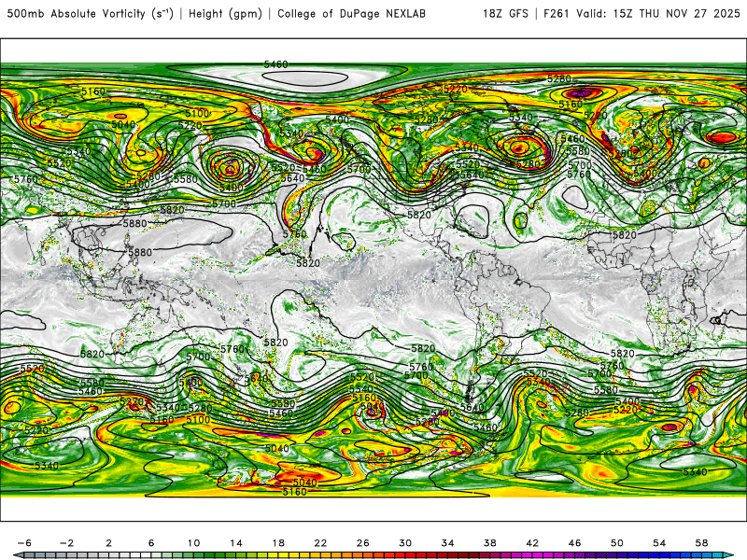This screenshot has height=560, width=747.
Task: Click the colorbar label '18'
Action: [x=278, y=543]
